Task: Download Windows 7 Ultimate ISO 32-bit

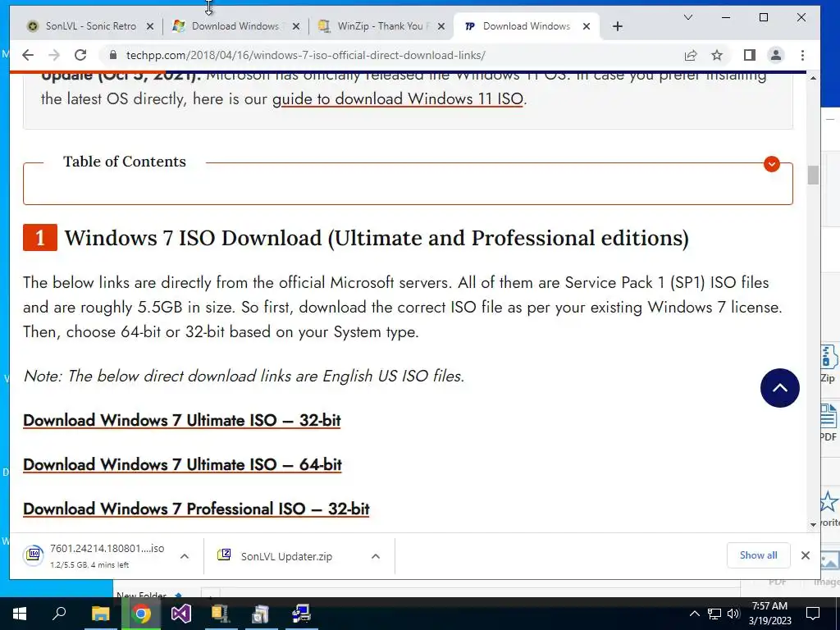Action: (x=181, y=421)
